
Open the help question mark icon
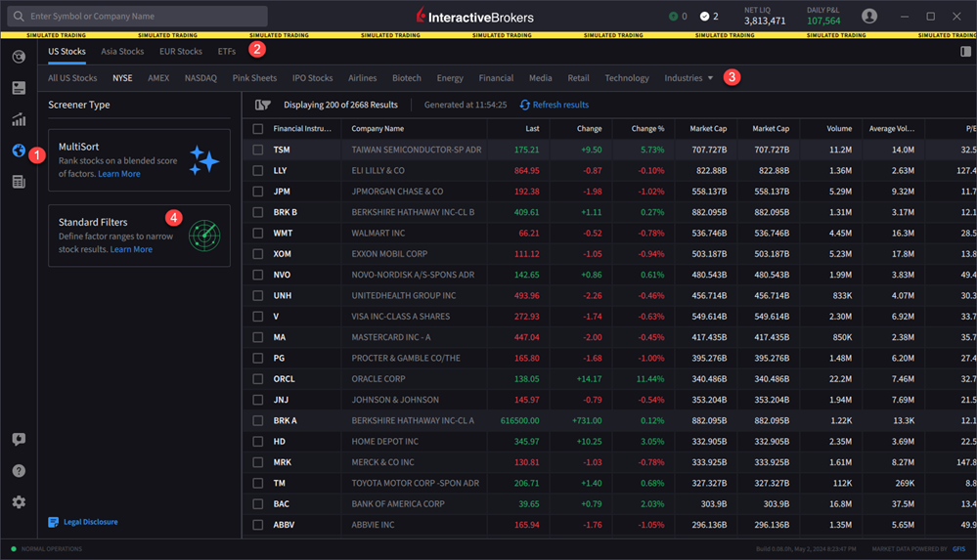pyautogui.click(x=19, y=471)
